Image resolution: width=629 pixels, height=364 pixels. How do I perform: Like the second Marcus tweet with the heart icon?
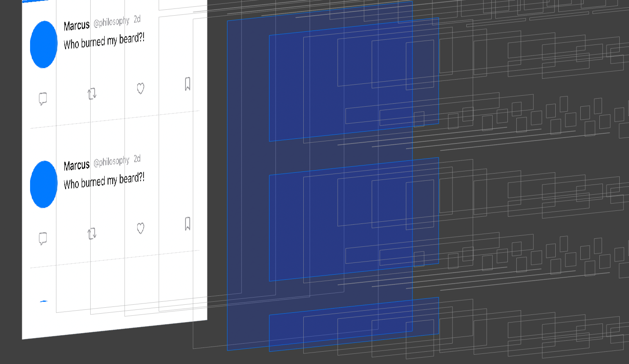point(141,228)
